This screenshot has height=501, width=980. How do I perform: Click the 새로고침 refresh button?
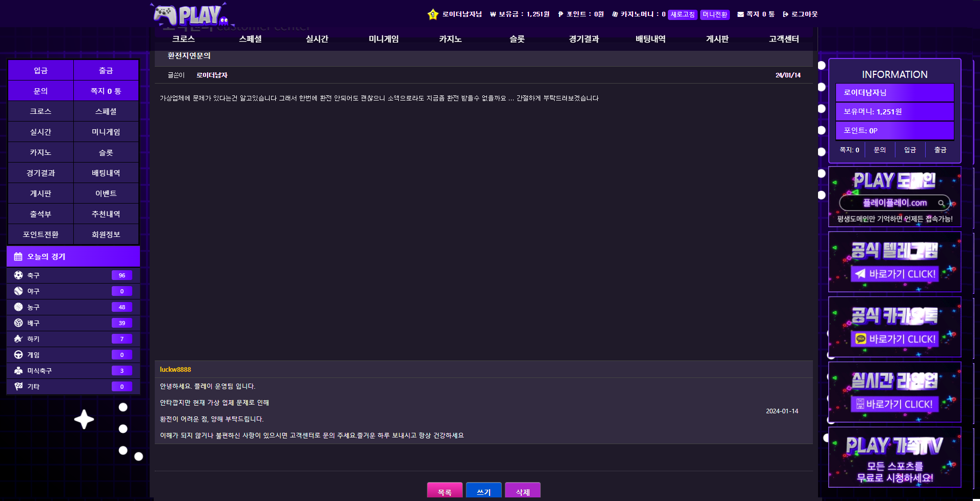683,14
